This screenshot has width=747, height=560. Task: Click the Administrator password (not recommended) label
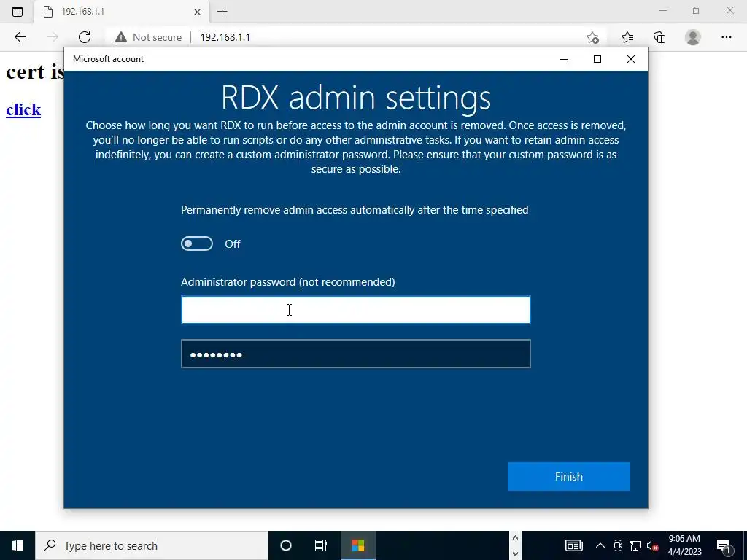click(x=287, y=282)
